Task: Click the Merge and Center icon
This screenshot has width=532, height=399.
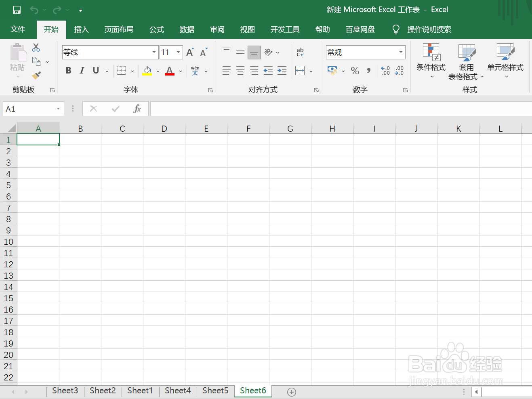Action: click(300, 71)
